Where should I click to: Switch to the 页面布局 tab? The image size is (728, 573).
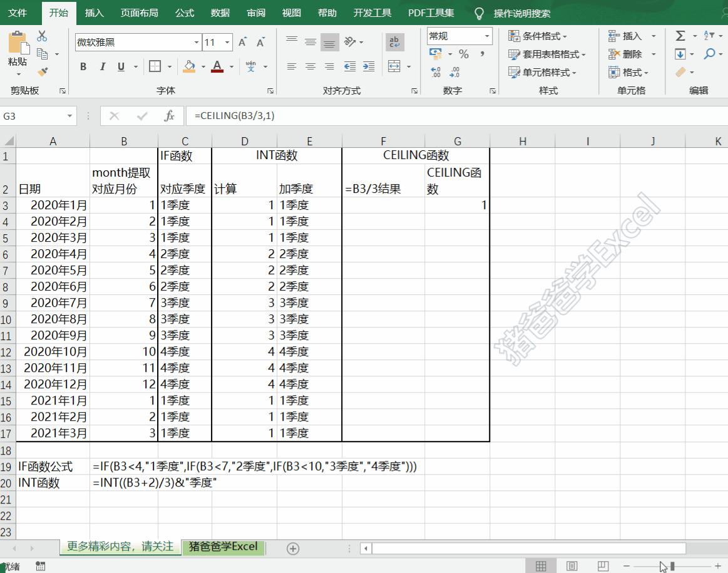pos(140,13)
